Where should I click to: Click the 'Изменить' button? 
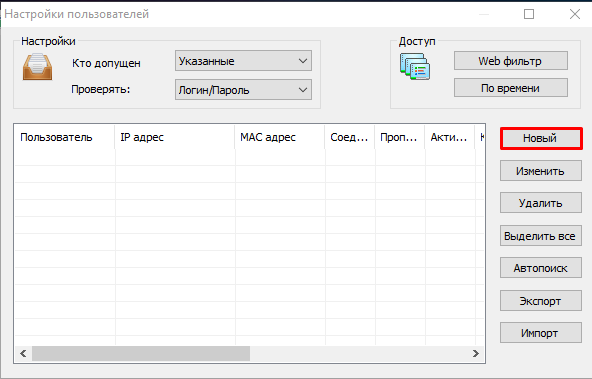tap(541, 171)
